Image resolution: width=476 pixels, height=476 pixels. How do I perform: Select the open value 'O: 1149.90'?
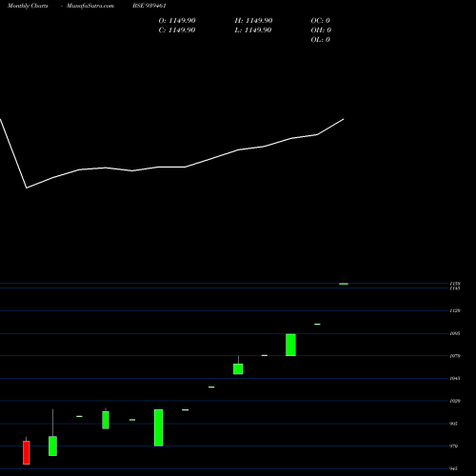pyautogui.click(x=177, y=21)
